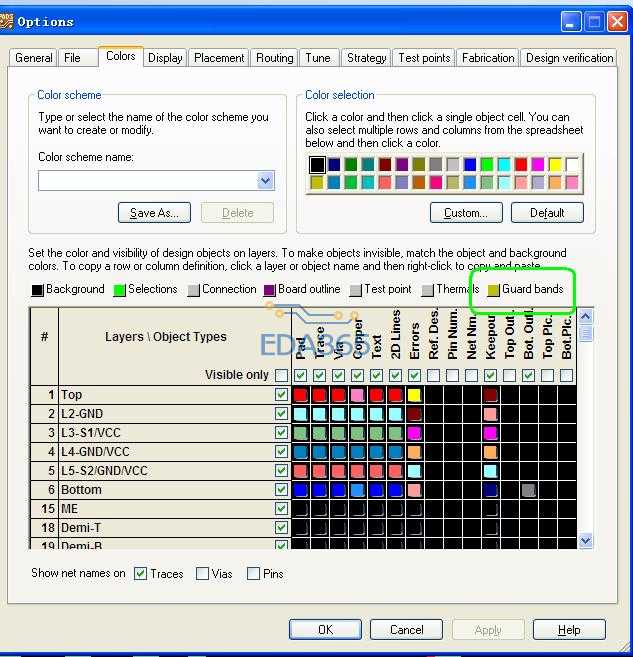Click the Thermals color swatch
633x657 pixels.
pyautogui.click(x=427, y=290)
